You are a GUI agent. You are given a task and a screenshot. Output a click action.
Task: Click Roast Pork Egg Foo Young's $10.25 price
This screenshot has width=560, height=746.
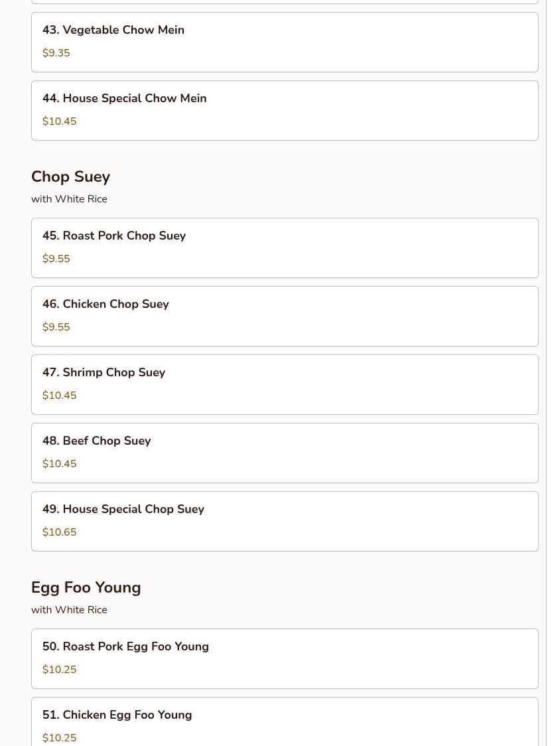[x=60, y=670]
